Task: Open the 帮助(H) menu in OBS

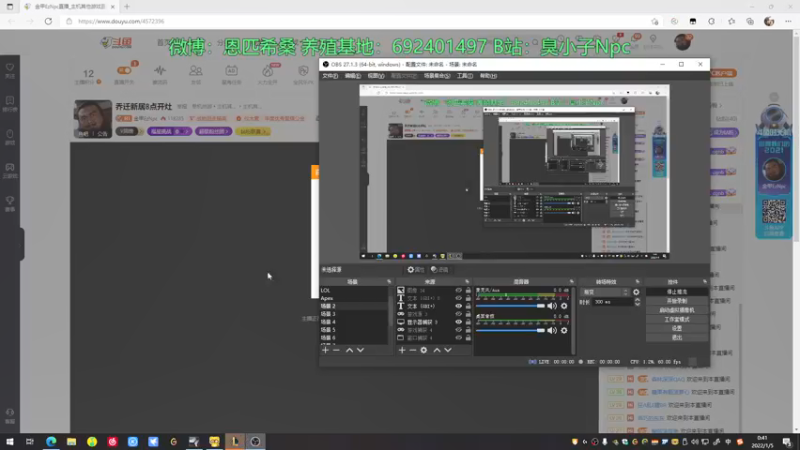Action: point(488,76)
